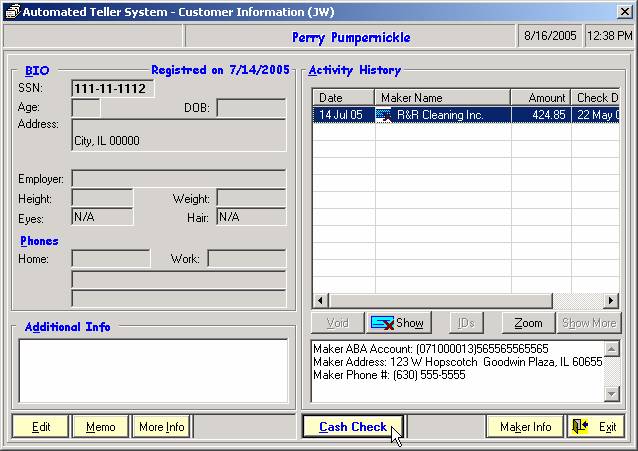This screenshot has width=638, height=451.
Task: Open the Memo button
Action: tap(100, 427)
